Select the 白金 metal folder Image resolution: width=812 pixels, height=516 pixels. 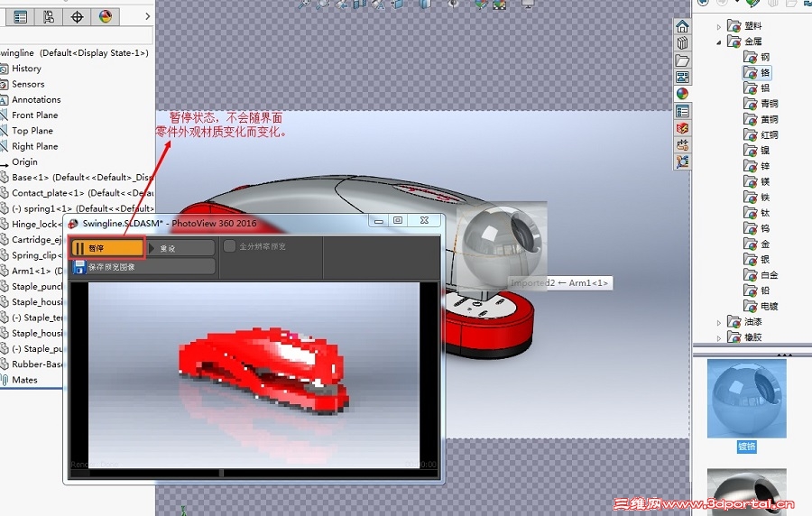(x=761, y=275)
